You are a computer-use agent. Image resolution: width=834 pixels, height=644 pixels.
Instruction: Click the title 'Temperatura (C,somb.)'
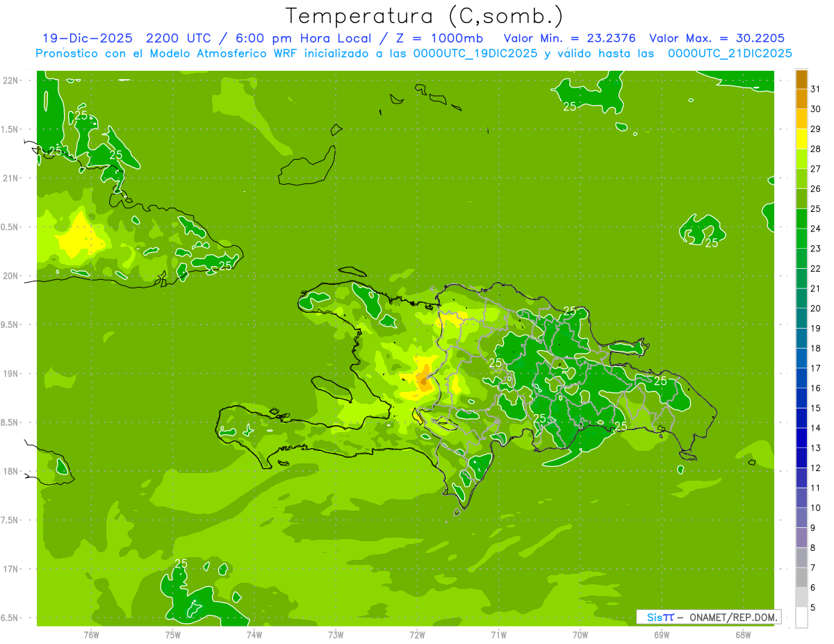pyautogui.click(x=424, y=17)
